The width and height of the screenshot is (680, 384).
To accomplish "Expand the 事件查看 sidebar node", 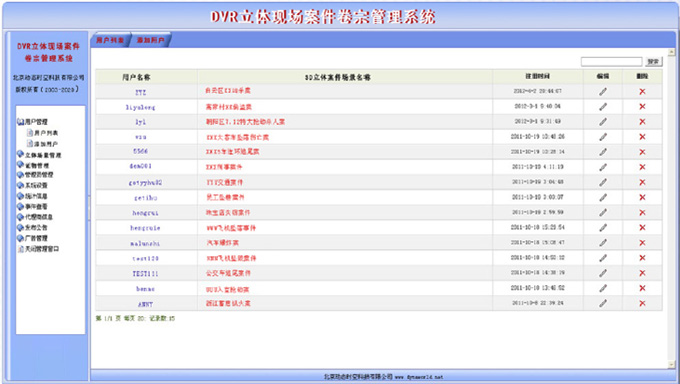I will tap(20, 207).
